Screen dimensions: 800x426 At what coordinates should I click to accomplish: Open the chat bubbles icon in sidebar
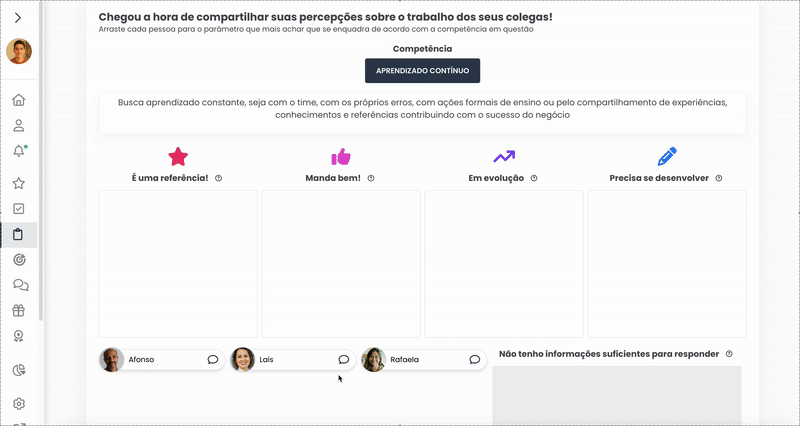[x=20, y=285]
